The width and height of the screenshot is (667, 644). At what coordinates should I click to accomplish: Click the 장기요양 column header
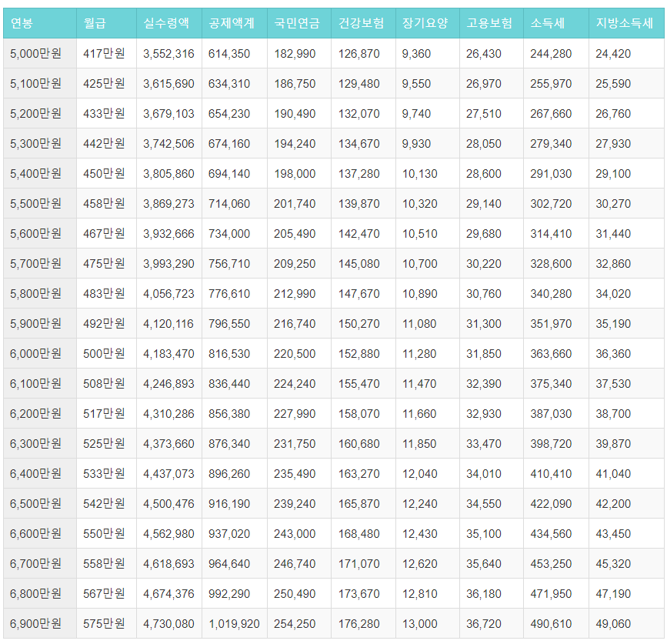[428, 23]
